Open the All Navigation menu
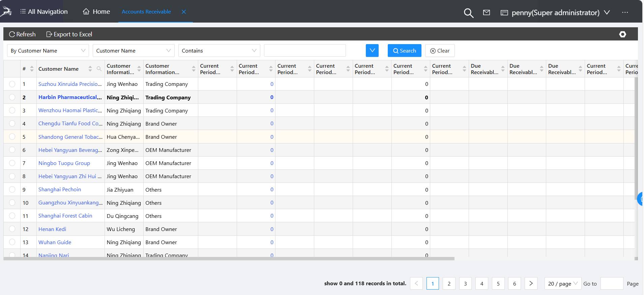644x295 pixels. click(x=44, y=12)
